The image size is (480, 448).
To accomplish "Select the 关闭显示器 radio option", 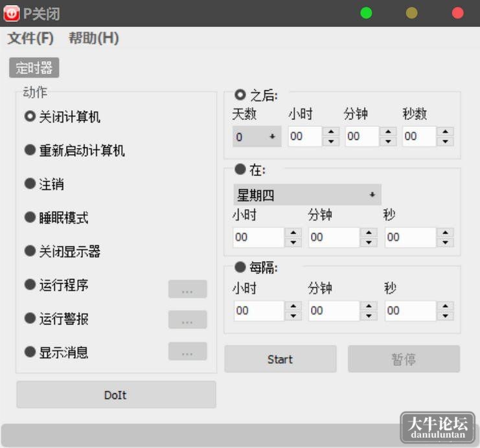I will click(62, 251).
